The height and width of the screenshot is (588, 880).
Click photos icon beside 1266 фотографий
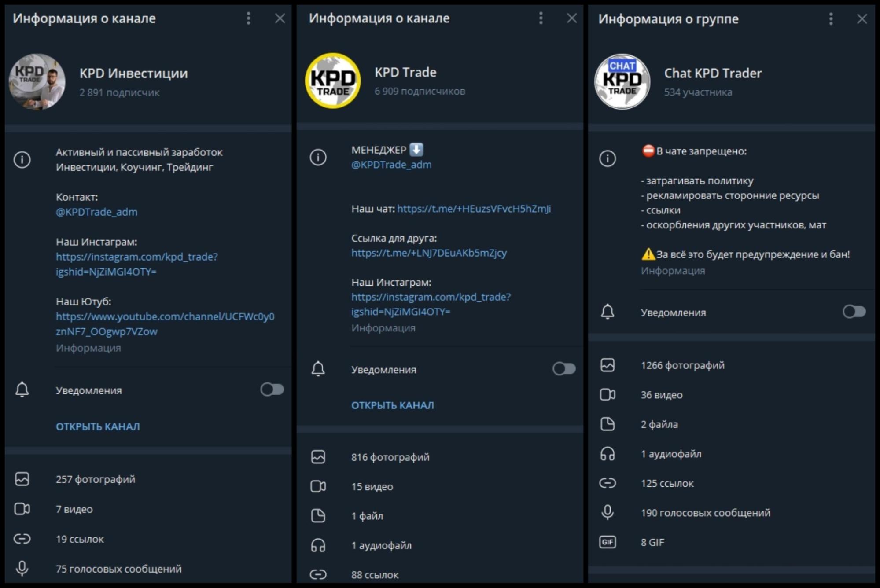point(608,365)
